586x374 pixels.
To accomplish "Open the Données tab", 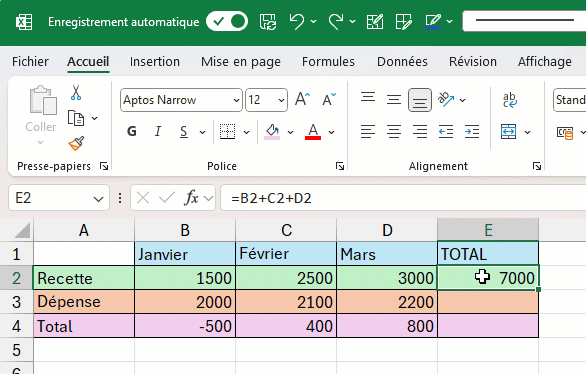I will pyautogui.click(x=402, y=61).
